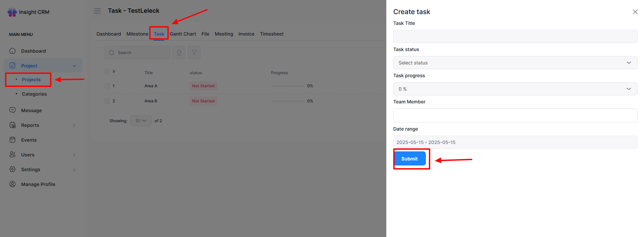Open the Timesheet tab
The image size is (644, 237).
(x=272, y=34)
